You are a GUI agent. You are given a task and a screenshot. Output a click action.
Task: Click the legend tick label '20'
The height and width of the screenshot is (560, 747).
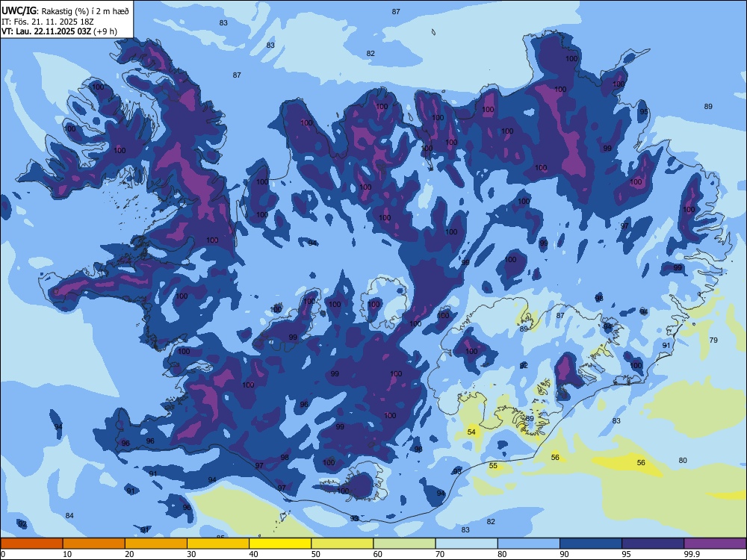click(x=129, y=554)
